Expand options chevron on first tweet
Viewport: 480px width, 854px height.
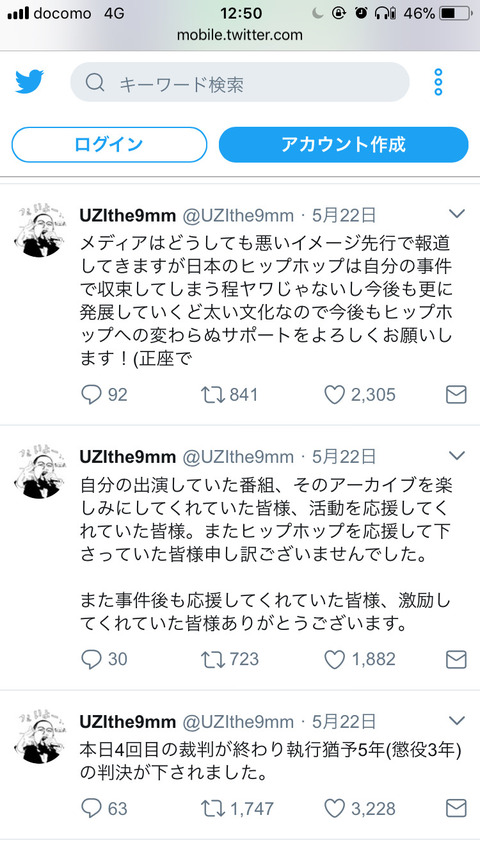pos(457,214)
